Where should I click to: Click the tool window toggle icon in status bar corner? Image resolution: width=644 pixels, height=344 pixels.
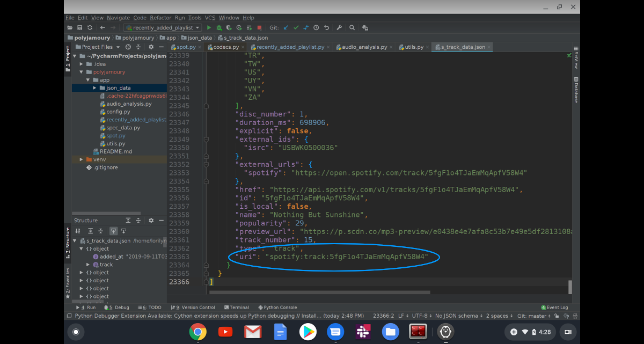point(68,316)
